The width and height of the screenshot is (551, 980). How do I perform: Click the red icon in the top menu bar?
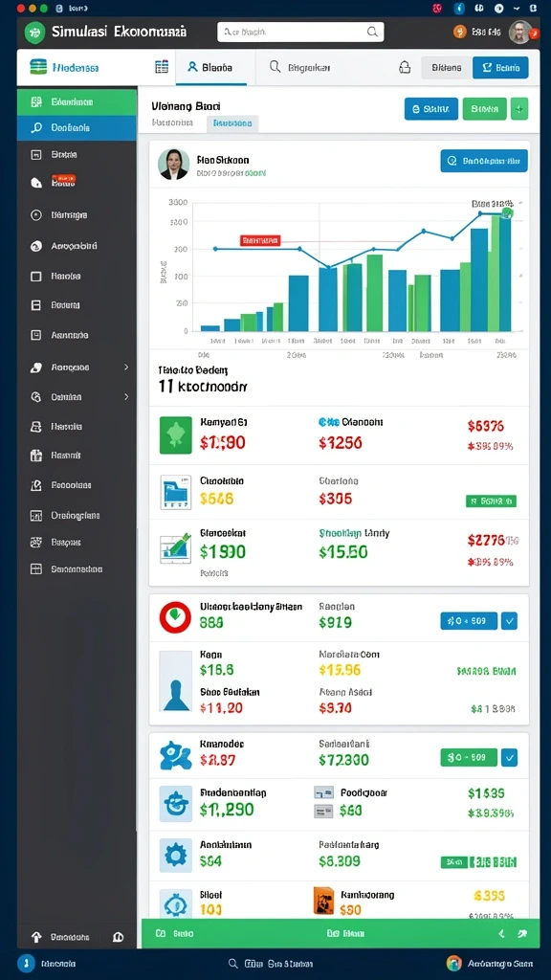pos(436,8)
